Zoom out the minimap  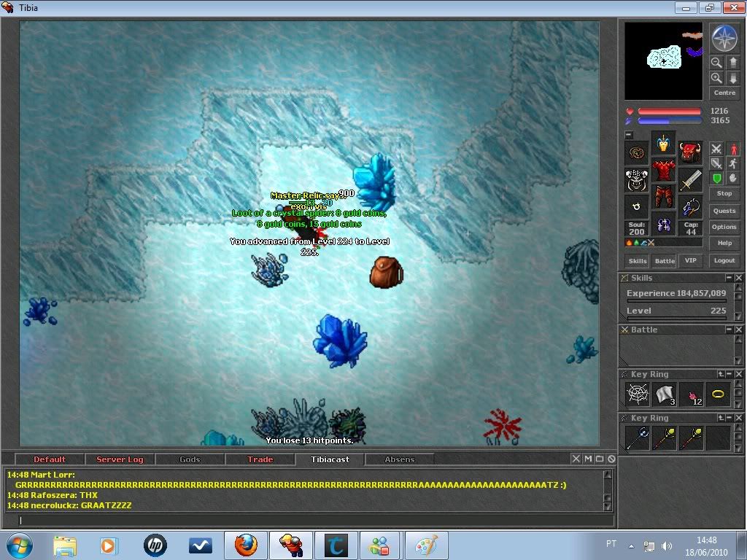coord(716,63)
